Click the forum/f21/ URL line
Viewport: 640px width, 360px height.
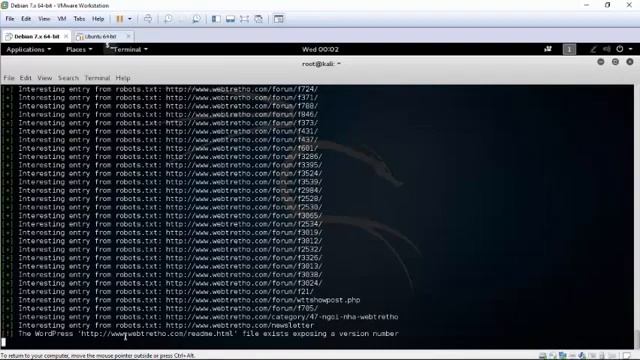(240, 291)
